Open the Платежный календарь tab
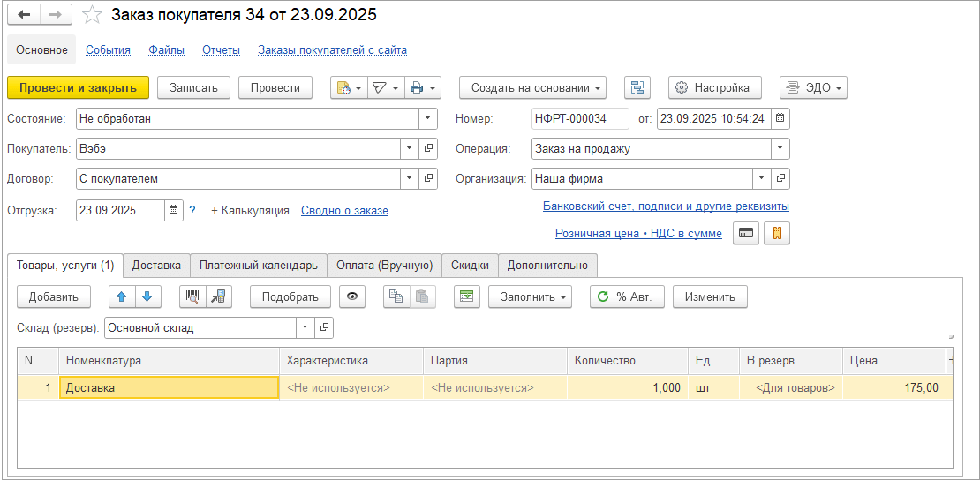 pos(258,265)
